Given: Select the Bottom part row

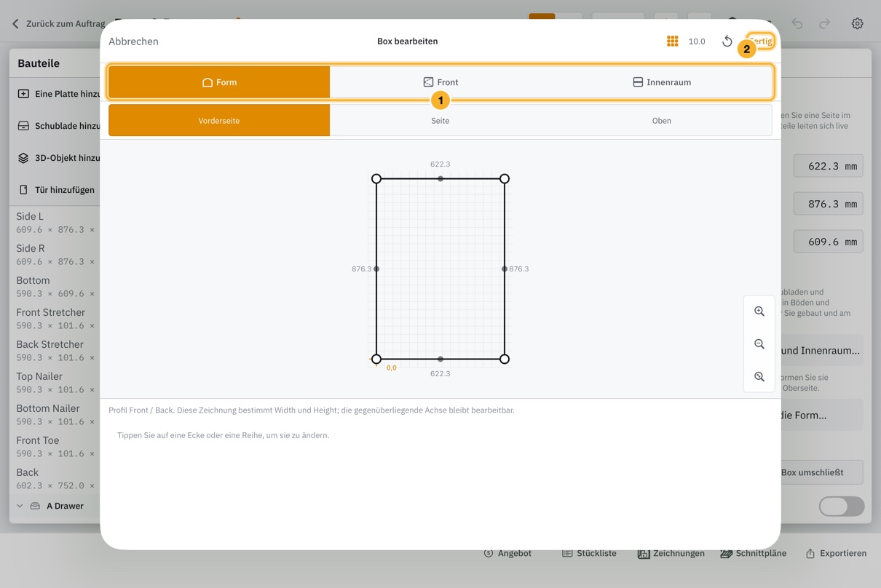Looking at the screenshot, I should [x=56, y=287].
